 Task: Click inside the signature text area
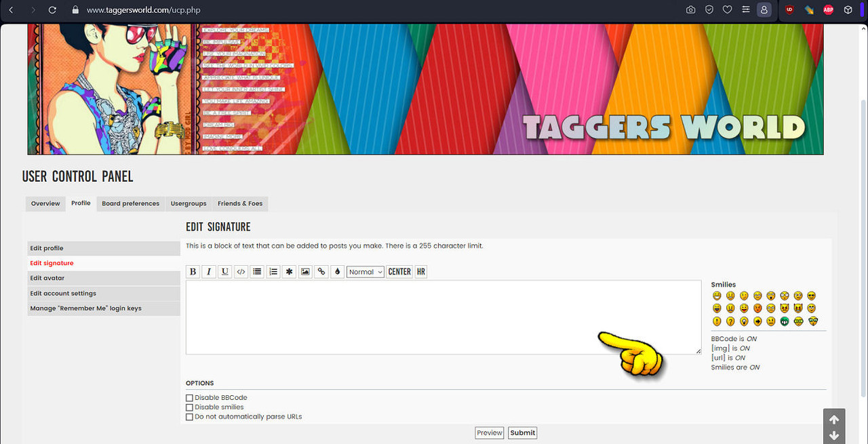(x=443, y=317)
